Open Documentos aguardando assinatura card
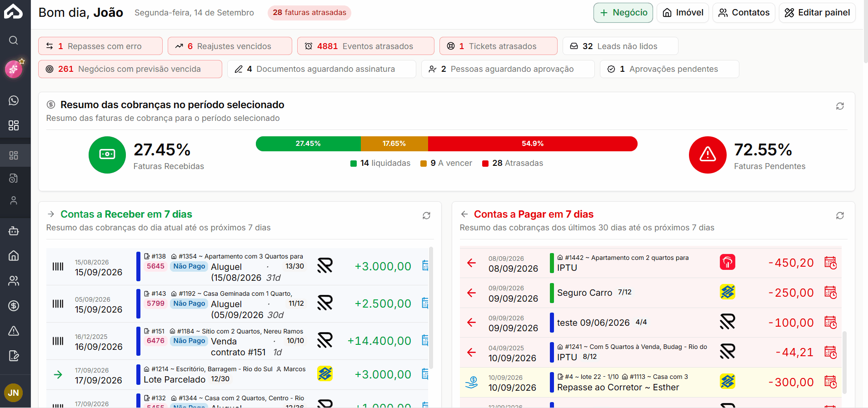This screenshot has height=408, width=868. point(322,69)
